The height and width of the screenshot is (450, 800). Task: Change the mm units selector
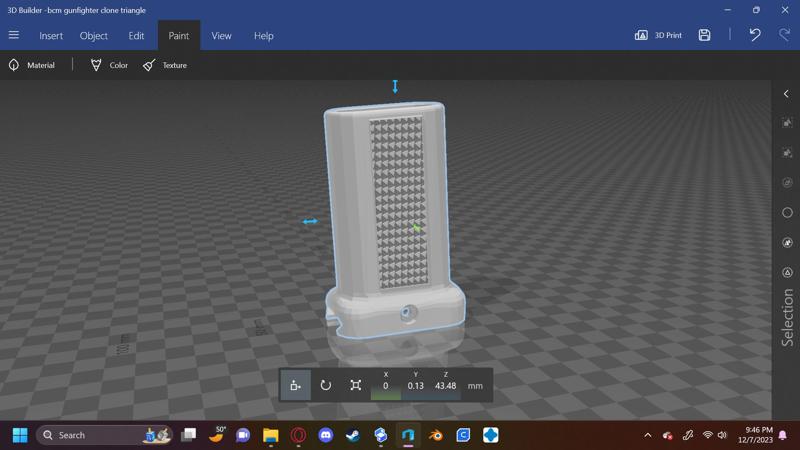coord(475,386)
